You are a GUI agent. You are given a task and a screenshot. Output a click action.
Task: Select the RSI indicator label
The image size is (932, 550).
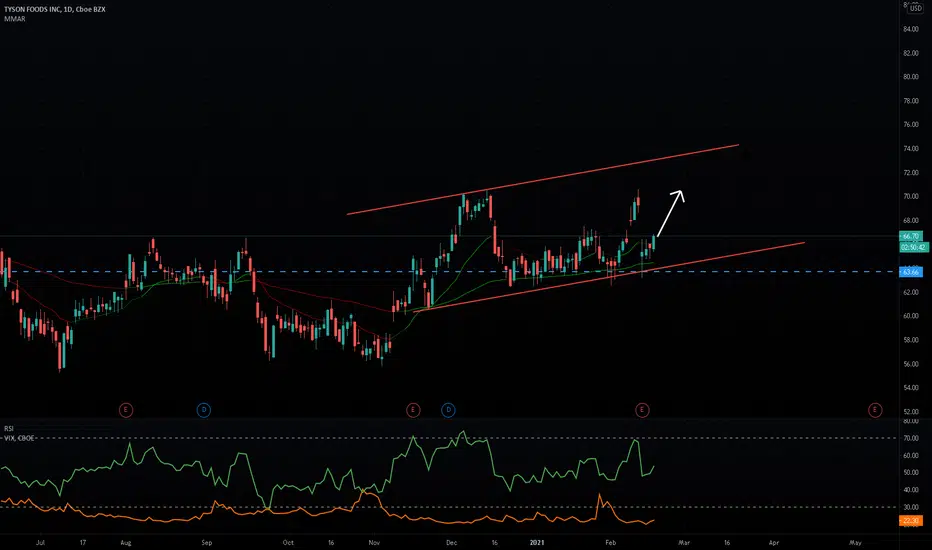click(x=9, y=429)
